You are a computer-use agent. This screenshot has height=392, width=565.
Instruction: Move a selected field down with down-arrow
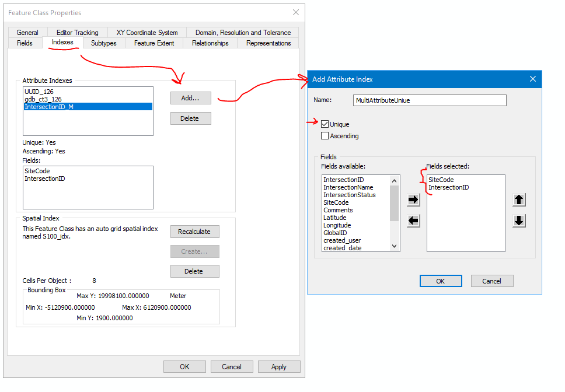tap(519, 220)
